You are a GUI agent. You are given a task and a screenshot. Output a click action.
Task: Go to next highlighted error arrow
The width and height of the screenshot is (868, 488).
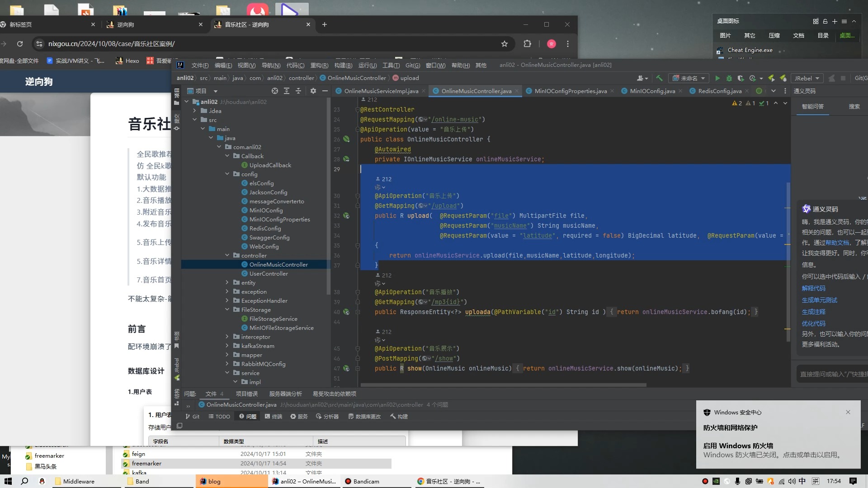785,103
